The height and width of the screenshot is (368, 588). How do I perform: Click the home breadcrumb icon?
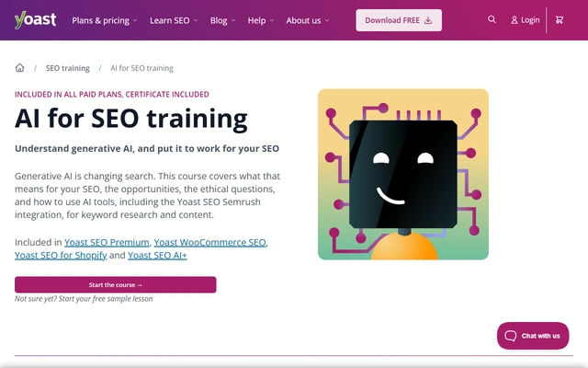[19, 67]
